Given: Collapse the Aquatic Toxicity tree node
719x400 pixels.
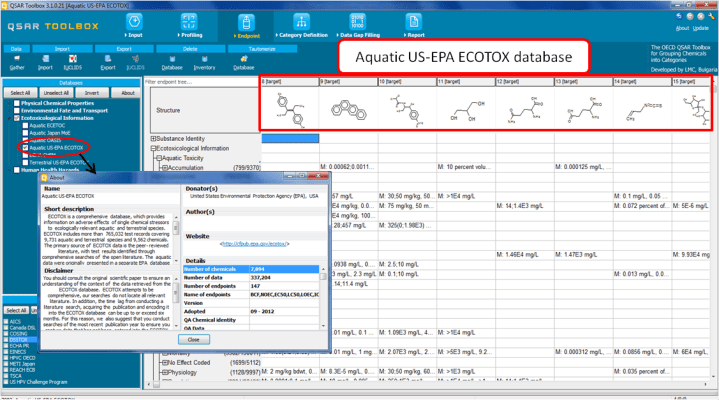Looking at the screenshot, I should tap(159, 158).
